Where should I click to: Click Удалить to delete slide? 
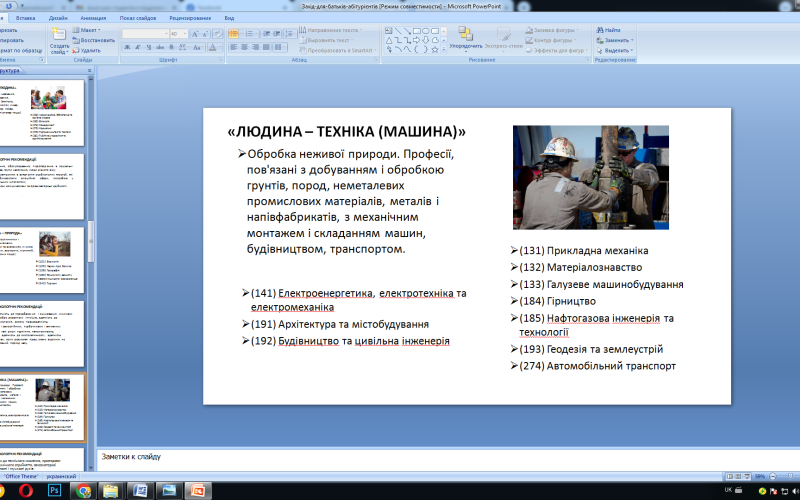(x=87, y=51)
